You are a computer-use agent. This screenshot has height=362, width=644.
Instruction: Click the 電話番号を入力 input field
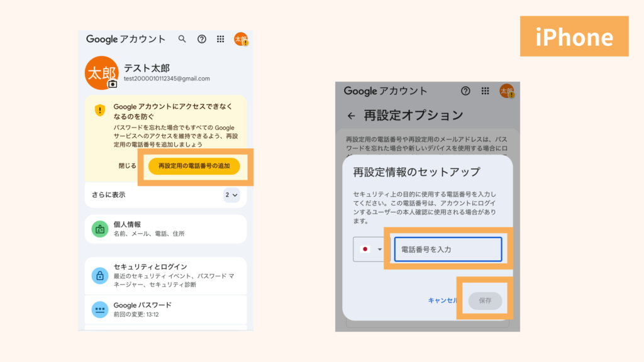[x=447, y=249]
